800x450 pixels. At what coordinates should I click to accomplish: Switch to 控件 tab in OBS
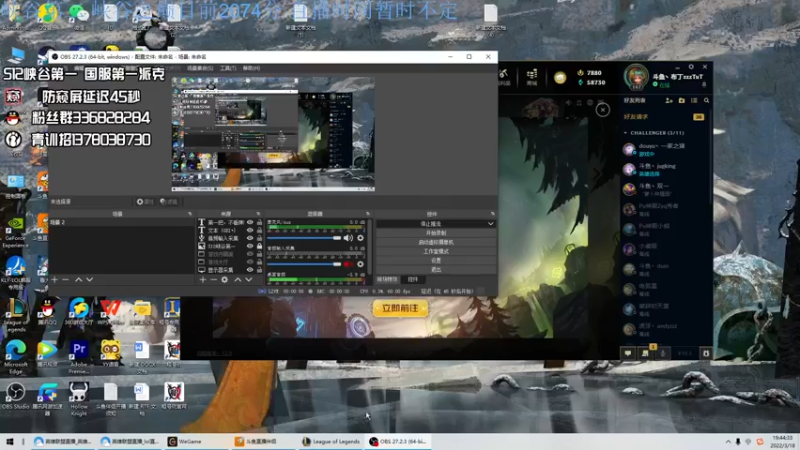[413, 280]
